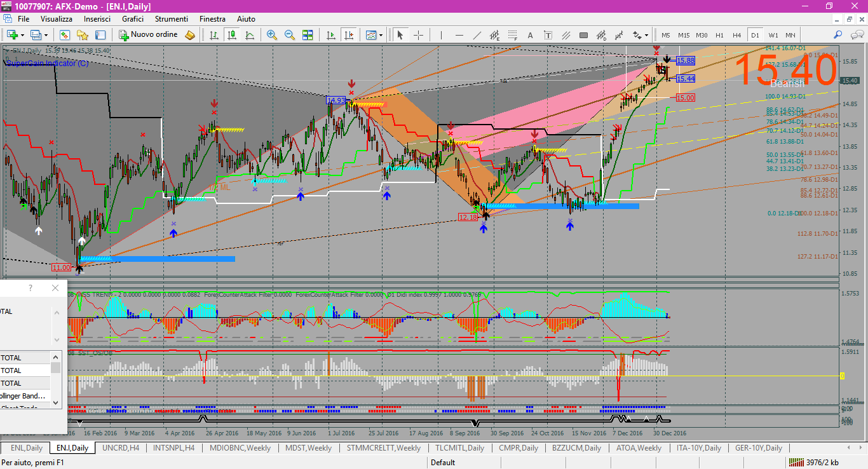Open the new chart toolbar button
Screen dimensions: 868x469
tap(12, 35)
